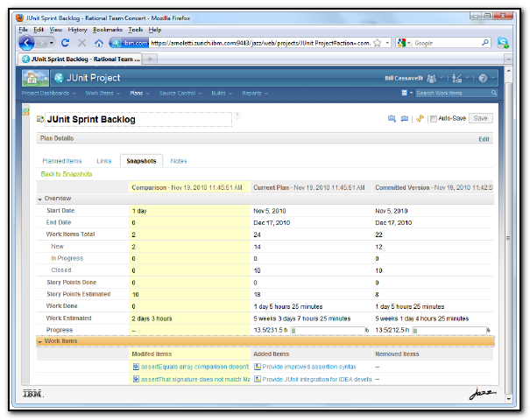Switch to the Planned Items tab
Image resolution: width=530 pixels, height=420 pixels.
pos(62,161)
